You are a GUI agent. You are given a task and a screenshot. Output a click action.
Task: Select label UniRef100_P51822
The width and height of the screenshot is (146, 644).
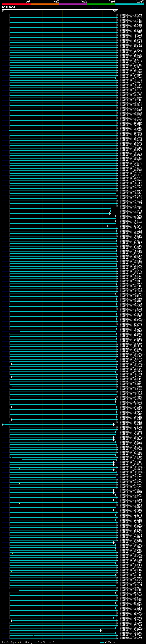131,85
